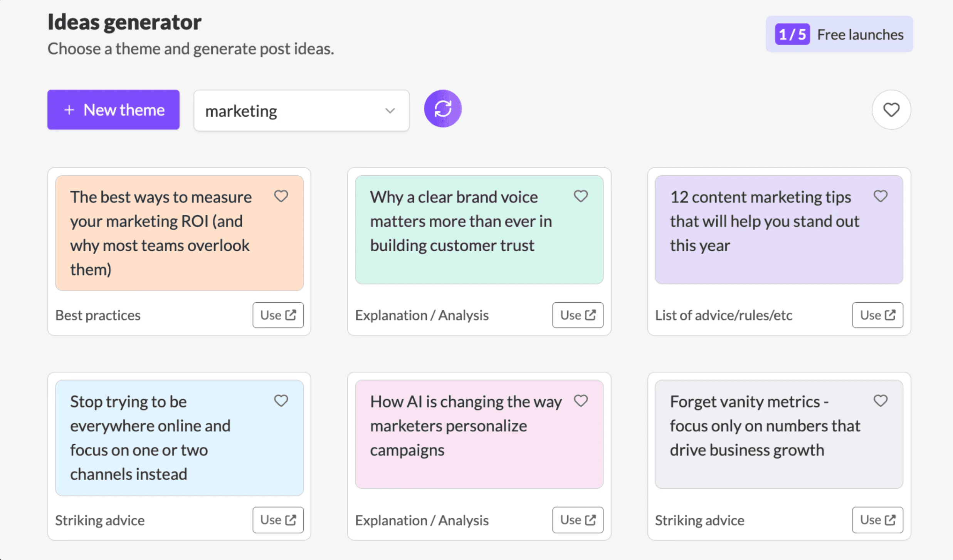
Task: Use the List of advice idea
Action: click(877, 315)
